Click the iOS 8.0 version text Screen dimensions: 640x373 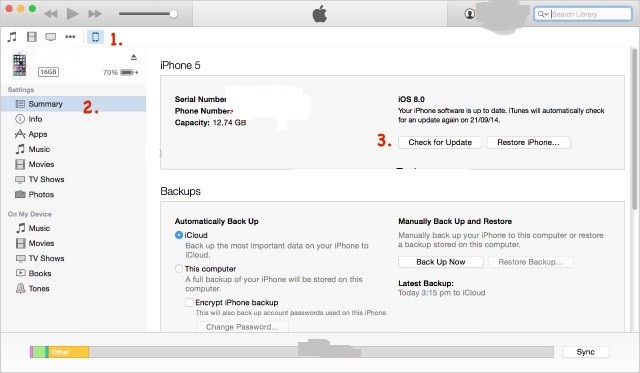[x=411, y=99]
